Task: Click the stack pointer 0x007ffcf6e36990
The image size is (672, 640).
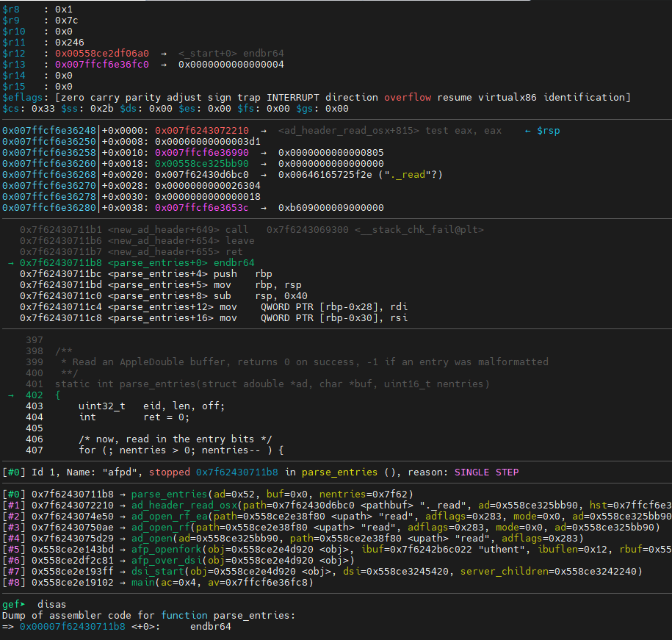Action: (202, 153)
